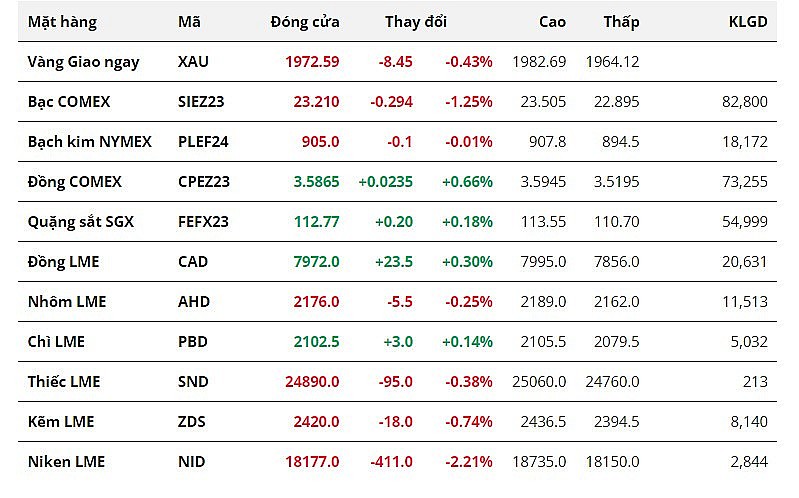The height and width of the screenshot is (498, 799).
Task: Select the SIEZ23 volume value 82,800
Action: pos(746,102)
